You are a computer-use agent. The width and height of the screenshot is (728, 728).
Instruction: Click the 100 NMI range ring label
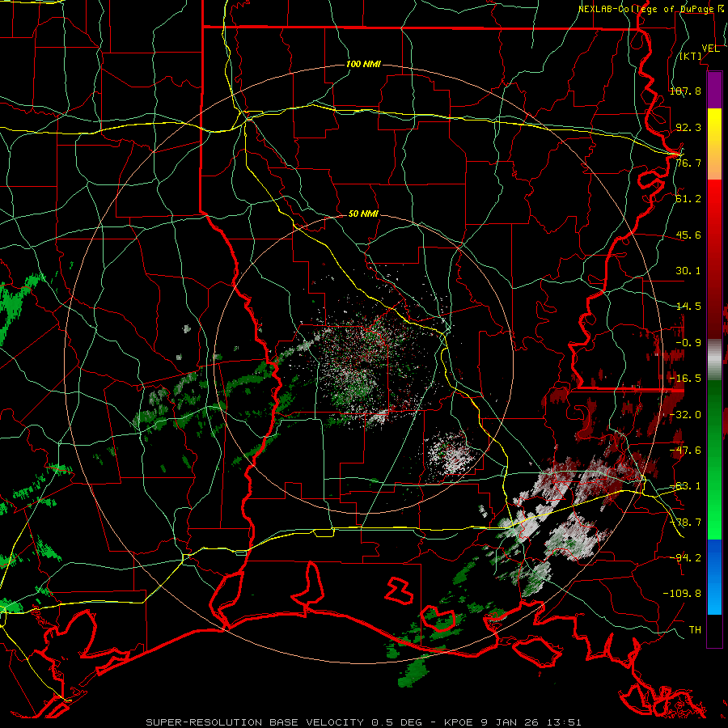(363, 64)
